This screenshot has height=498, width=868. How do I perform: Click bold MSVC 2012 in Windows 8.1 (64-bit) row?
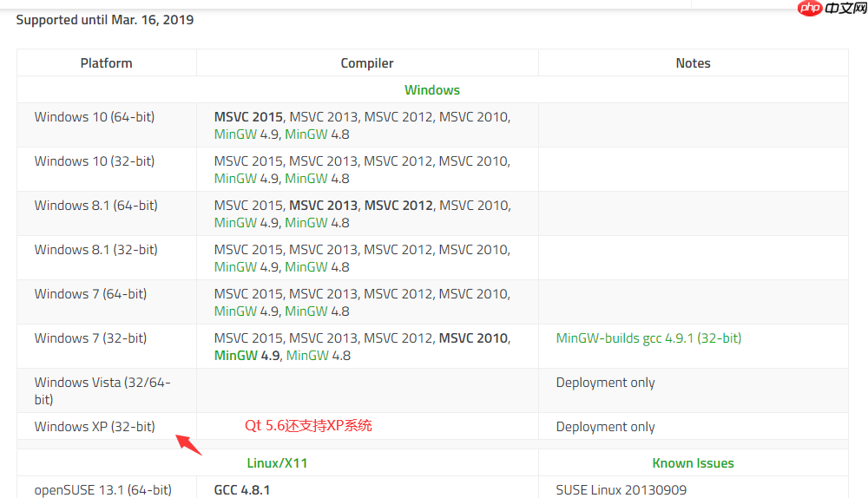pos(398,206)
